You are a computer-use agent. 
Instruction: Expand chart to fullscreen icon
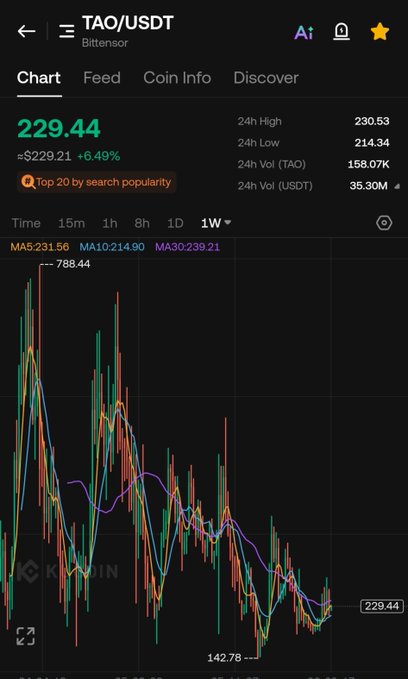[x=26, y=636]
